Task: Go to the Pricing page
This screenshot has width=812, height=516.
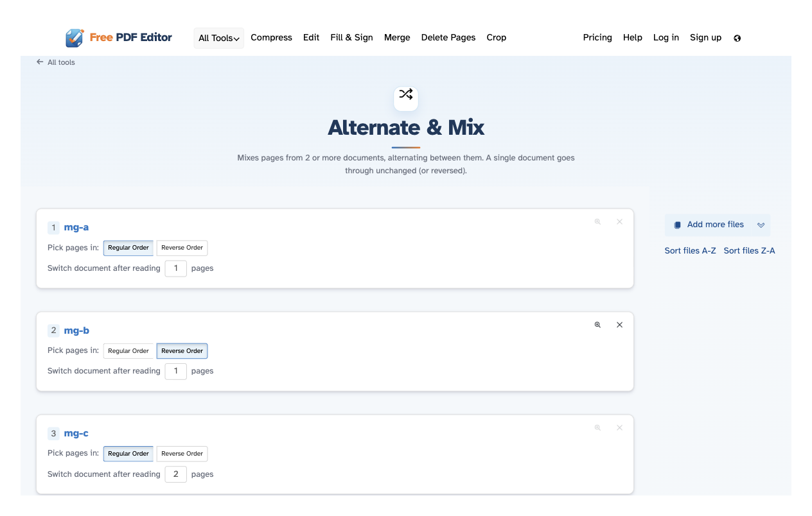Action: (x=597, y=38)
